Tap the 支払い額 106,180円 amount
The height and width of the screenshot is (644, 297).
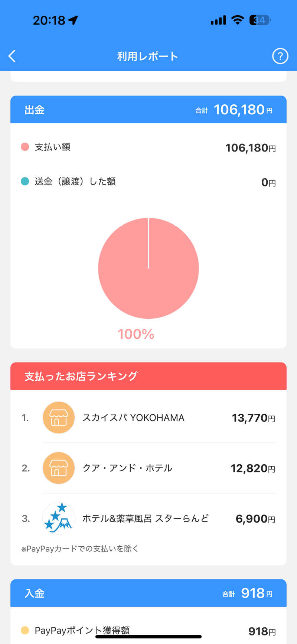click(x=251, y=148)
